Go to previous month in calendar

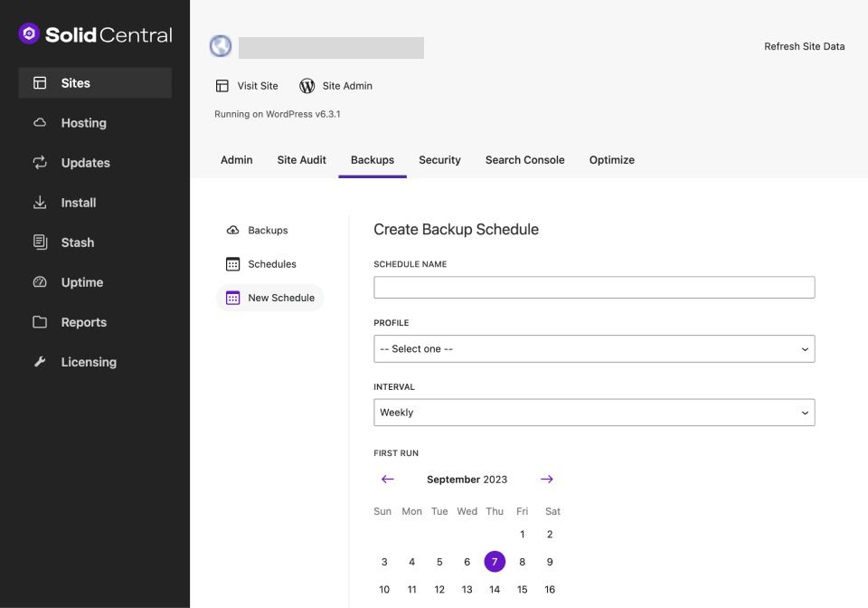(388, 480)
